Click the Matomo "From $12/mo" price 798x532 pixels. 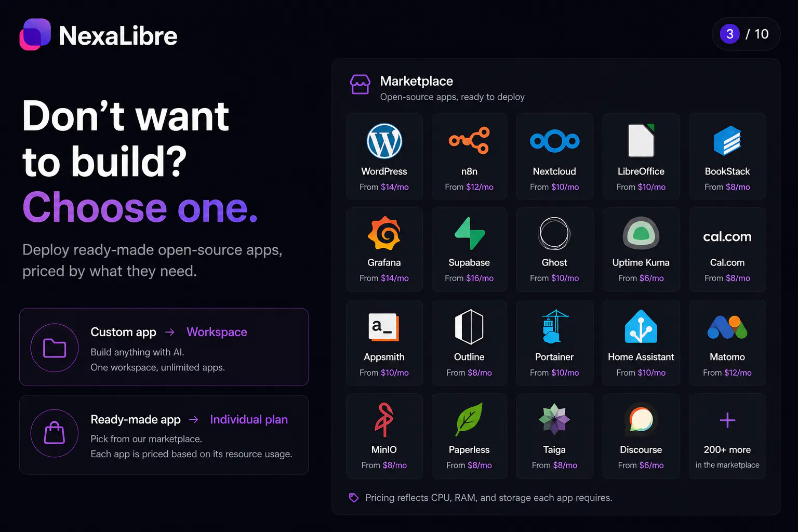tap(727, 373)
